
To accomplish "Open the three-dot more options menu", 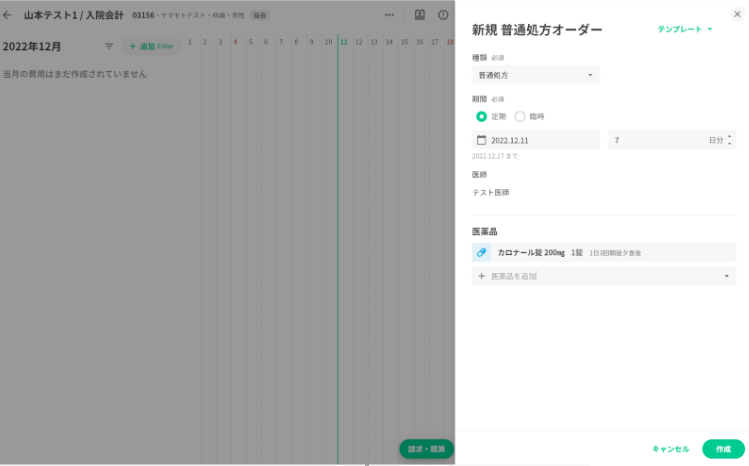I will click(x=389, y=15).
